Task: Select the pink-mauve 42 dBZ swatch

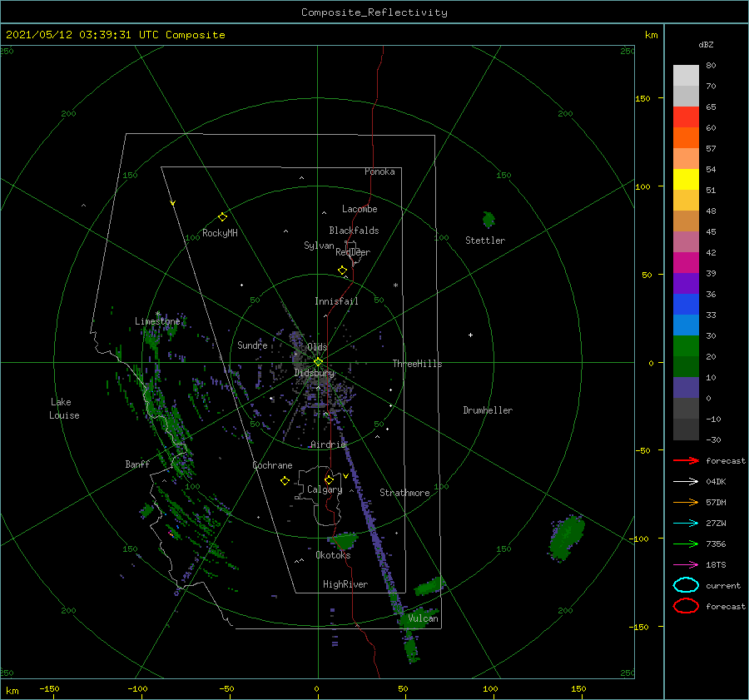Action: [686, 242]
